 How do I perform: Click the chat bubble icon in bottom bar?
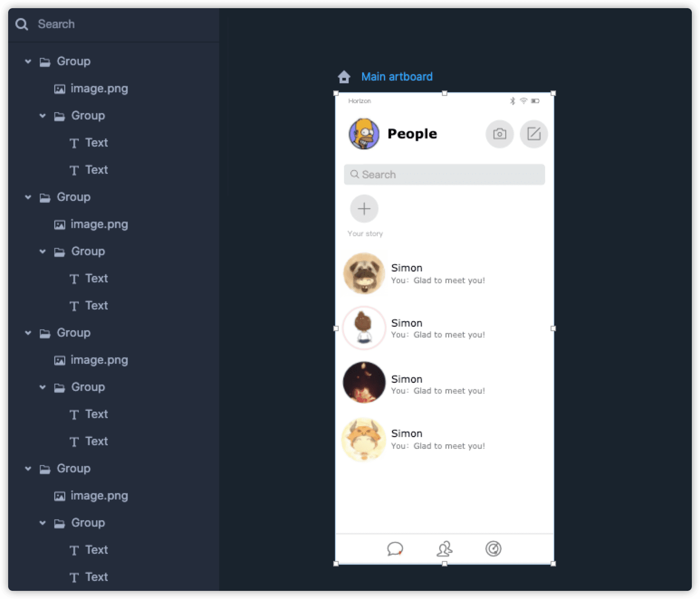point(395,549)
